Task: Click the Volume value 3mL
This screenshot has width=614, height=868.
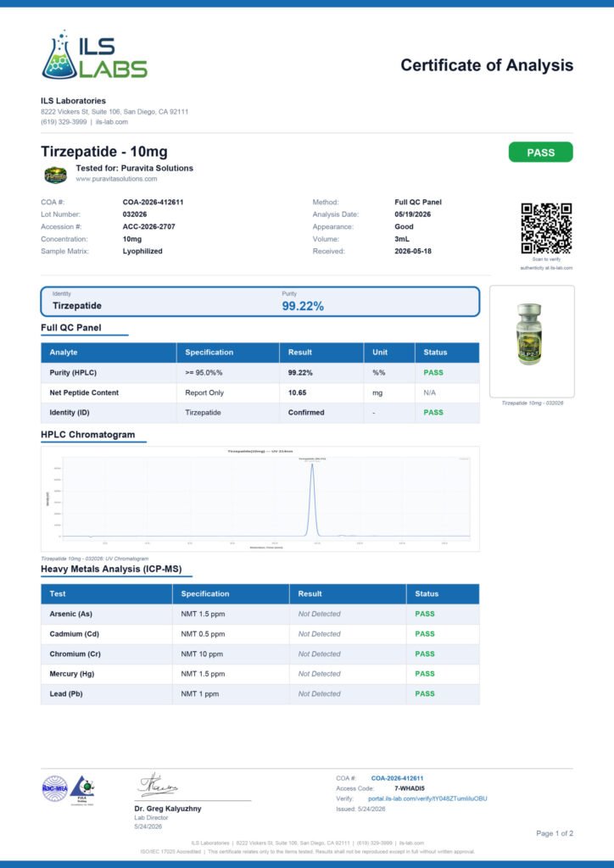Action: pos(401,239)
